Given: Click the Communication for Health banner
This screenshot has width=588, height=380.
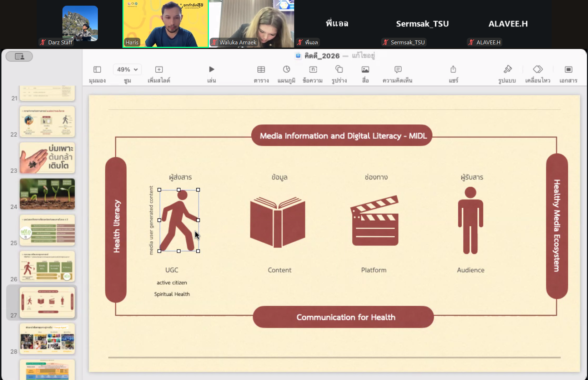Looking at the screenshot, I should 343,317.
